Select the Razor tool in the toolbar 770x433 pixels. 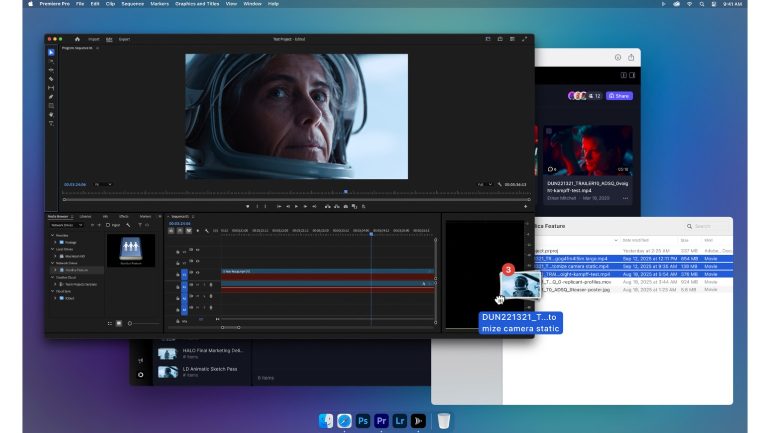point(51,78)
